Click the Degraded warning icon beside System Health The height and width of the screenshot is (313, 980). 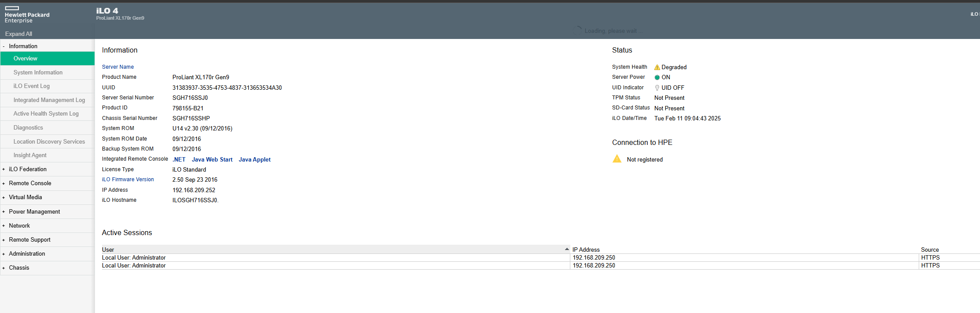pos(657,67)
